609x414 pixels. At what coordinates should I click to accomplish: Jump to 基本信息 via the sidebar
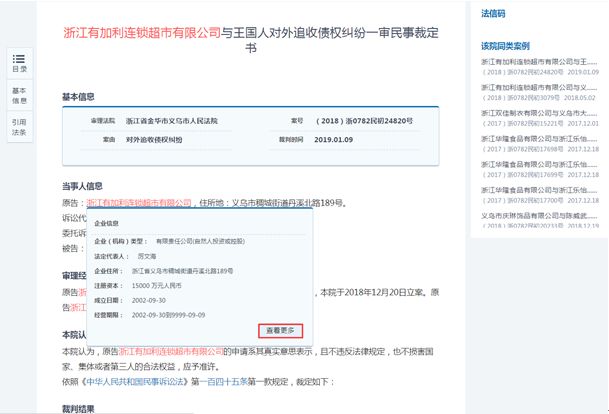pyautogui.click(x=19, y=96)
